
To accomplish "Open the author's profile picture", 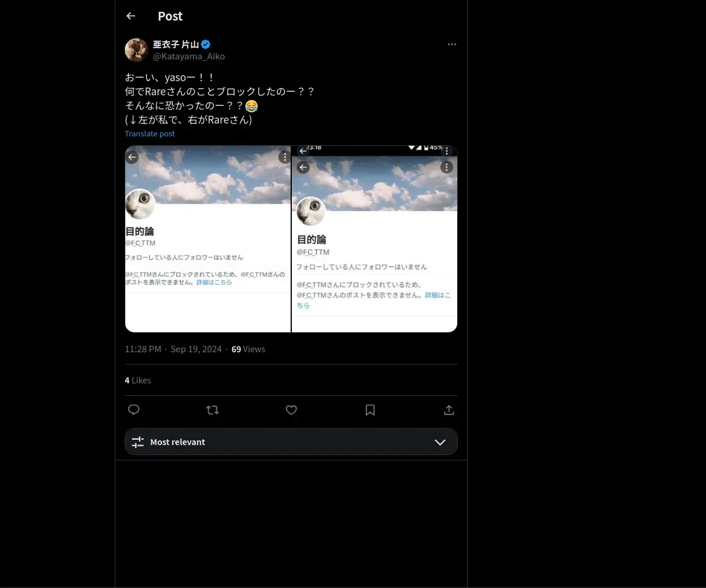I will click(136, 50).
